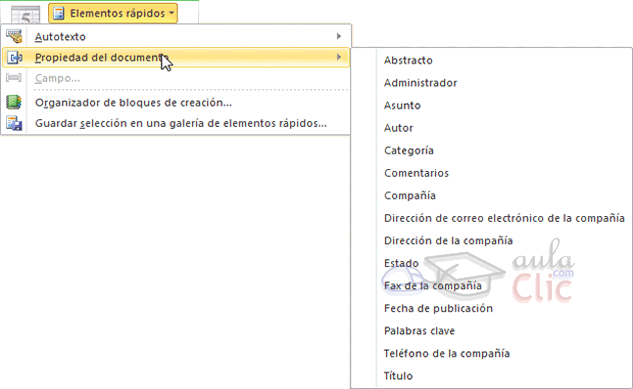
Task: Choose Guardar selección en una galería
Action: coord(176,123)
